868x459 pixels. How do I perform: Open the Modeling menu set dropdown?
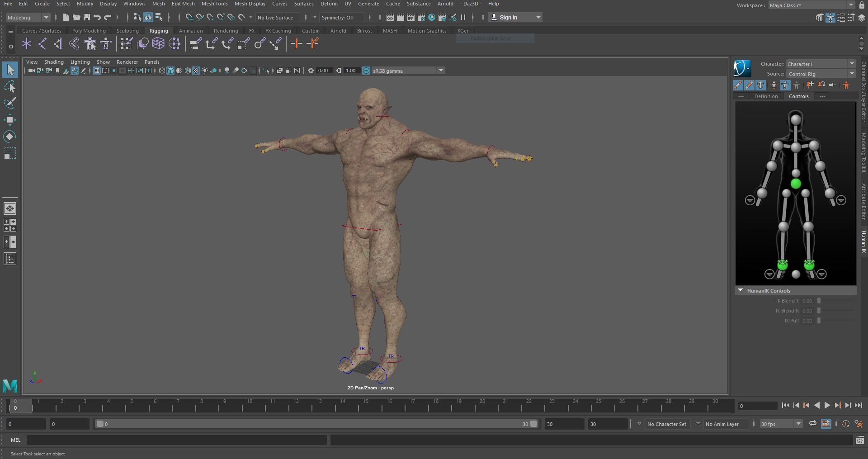point(28,17)
